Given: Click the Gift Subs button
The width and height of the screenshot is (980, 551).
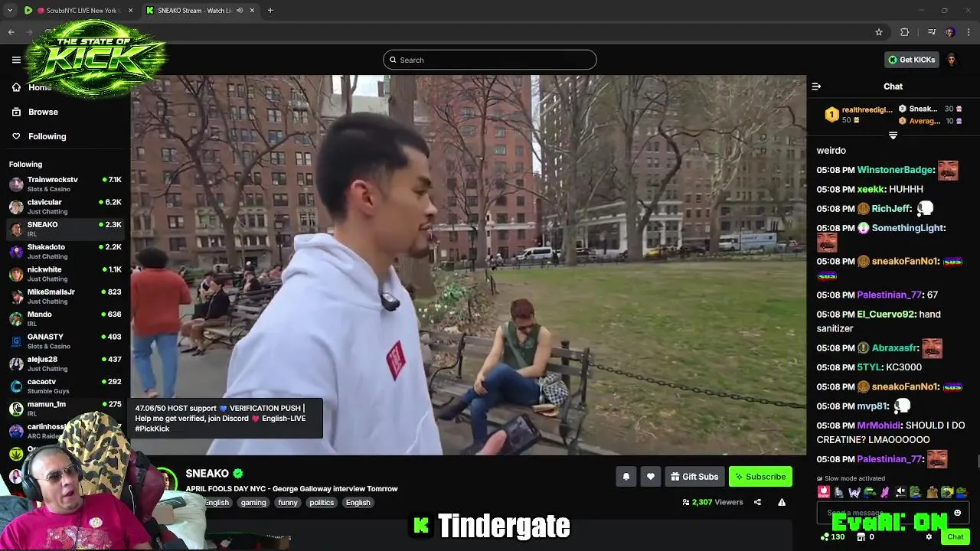Looking at the screenshot, I should [694, 477].
